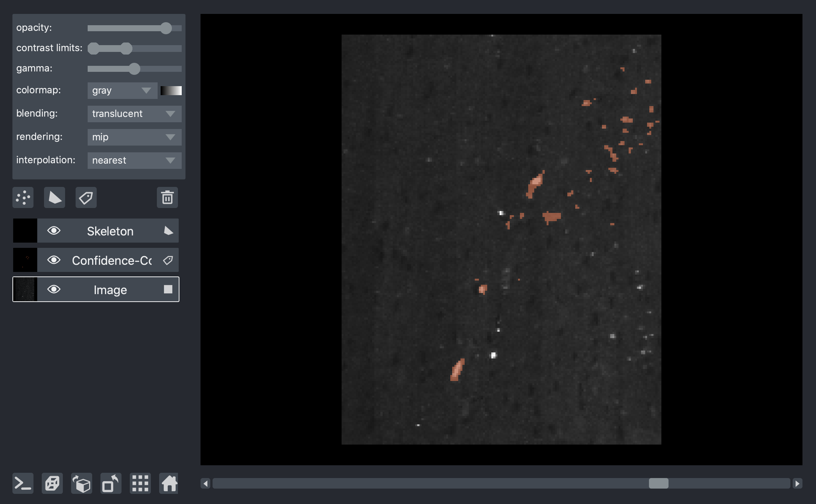Click the gray colormap gradient swatch
Screen dimensions: 816x504
point(171,91)
